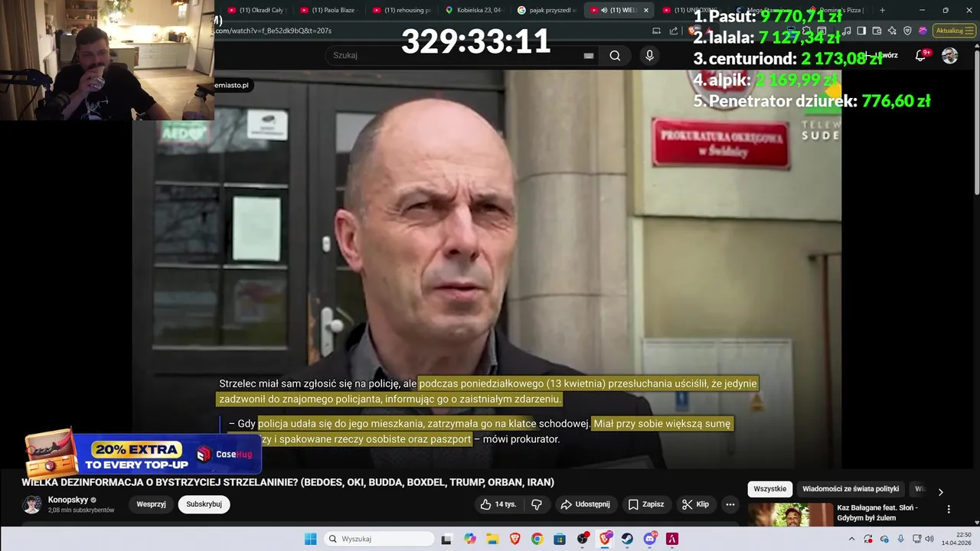The image size is (980, 551).
Task: Open the clock showing 22:50 14.04.2026
Action: tap(956, 539)
